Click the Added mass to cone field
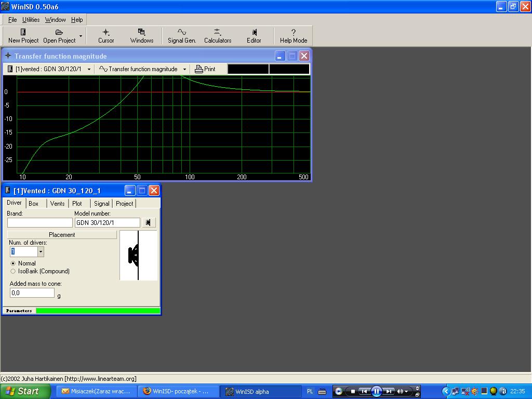 32,293
